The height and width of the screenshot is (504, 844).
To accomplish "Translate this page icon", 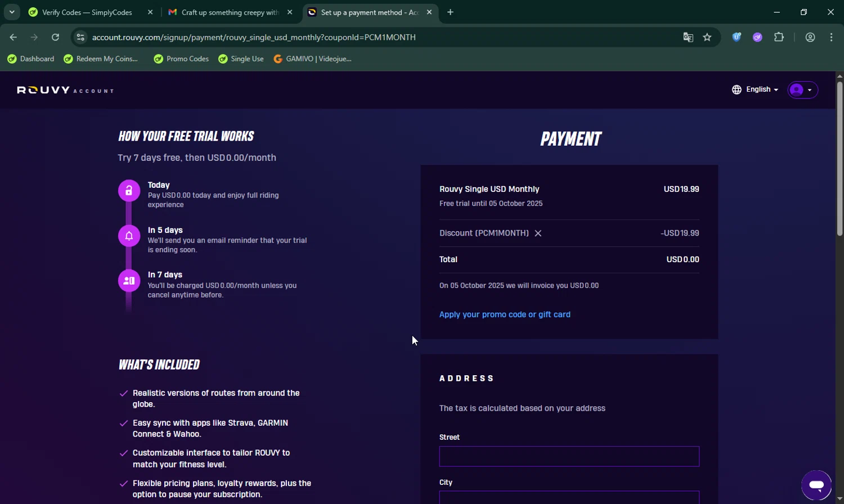I will click(688, 37).
